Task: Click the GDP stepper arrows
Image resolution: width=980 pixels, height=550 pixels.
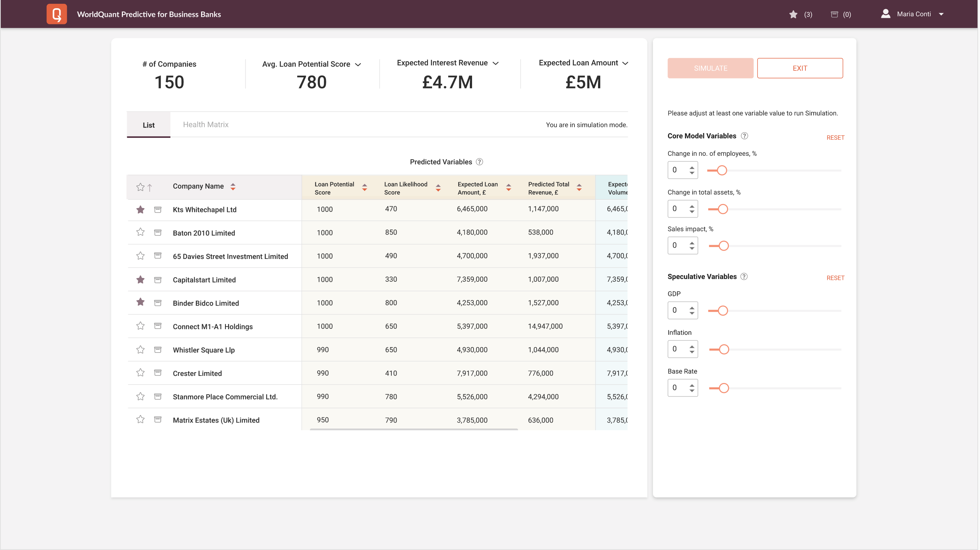Action: pos(692,311)
